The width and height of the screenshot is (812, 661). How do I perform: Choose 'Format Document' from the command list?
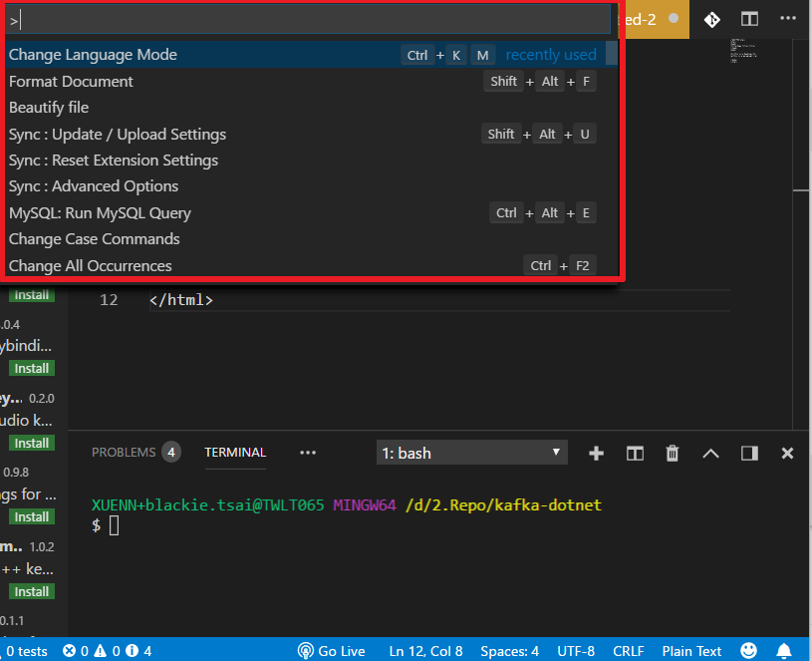71,82
